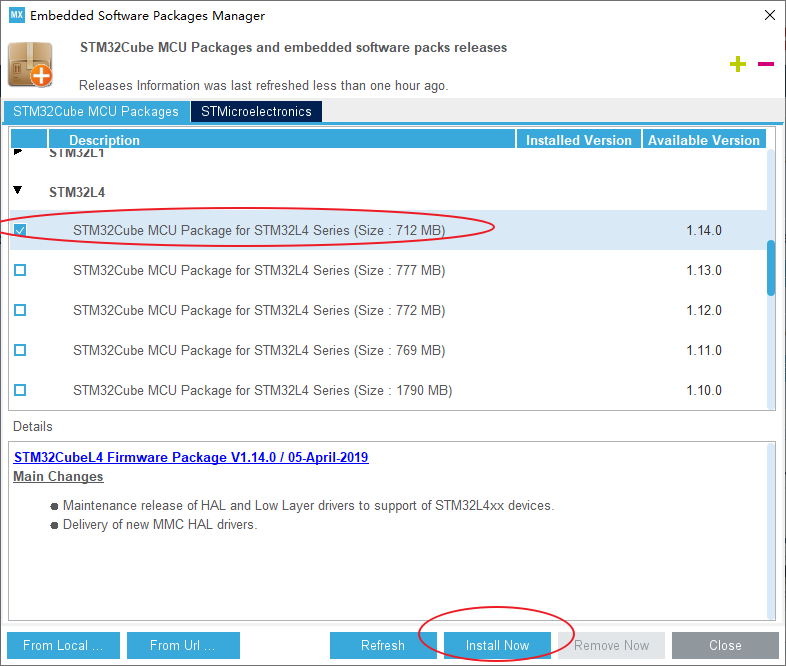
Task: Open the From Local file option
Action: (63, 645)
